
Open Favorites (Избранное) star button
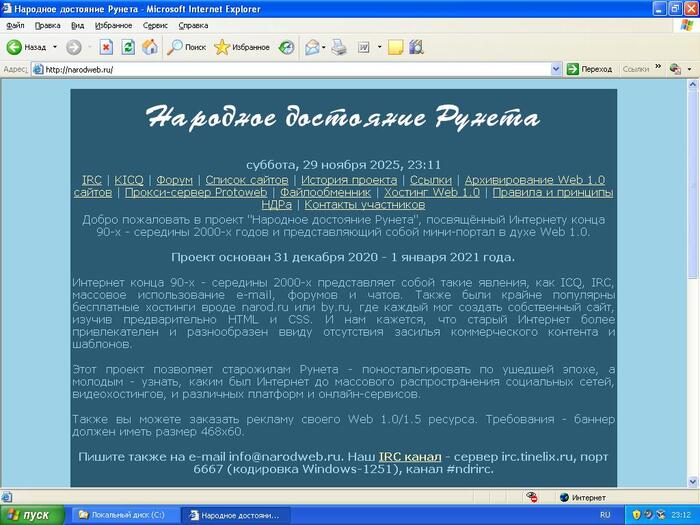click(x=242, y=47)
